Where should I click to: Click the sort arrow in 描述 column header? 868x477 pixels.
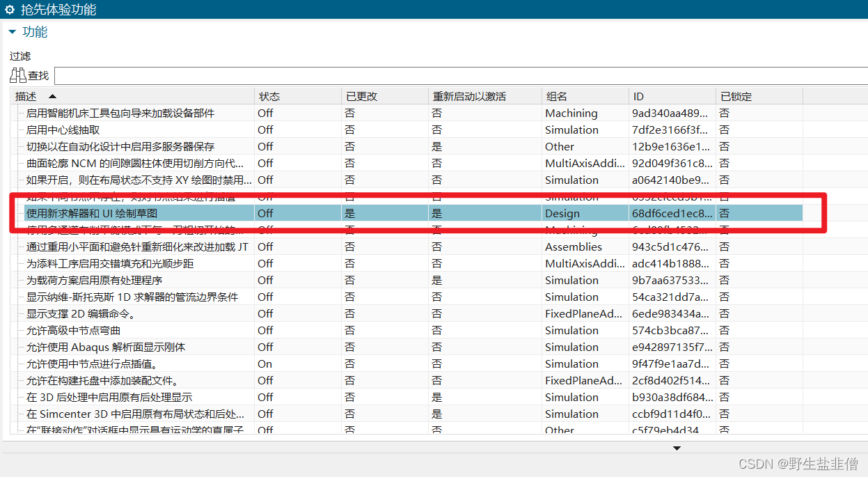[x=52, y=96]
